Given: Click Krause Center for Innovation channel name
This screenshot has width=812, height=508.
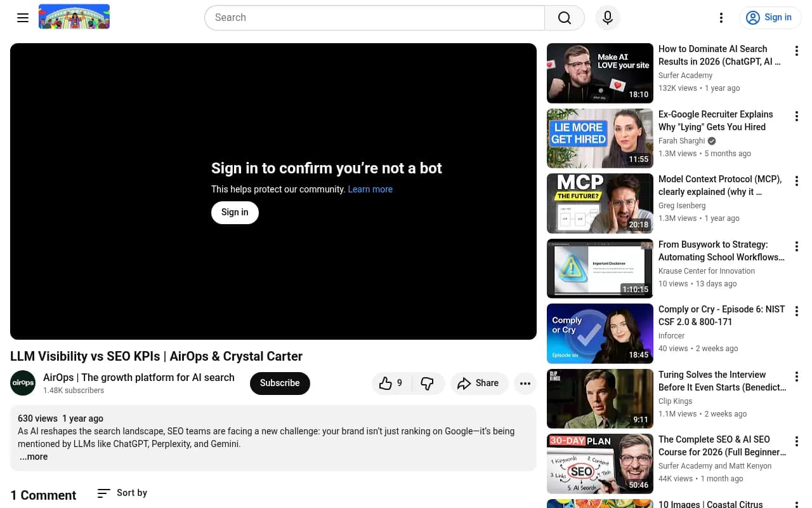Looking at the screenshot, I should point(707,271).
